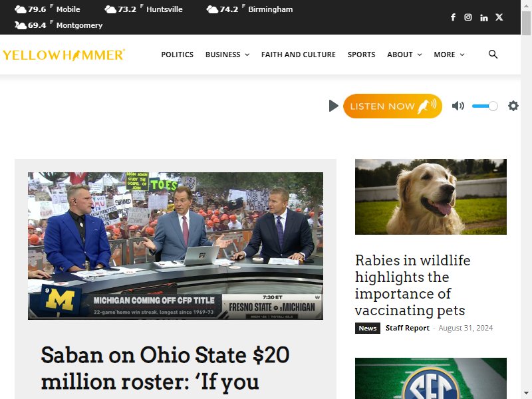Click the 'Huntsville' city weather label
The width and height of the screenshot is (532, 399).
(164, 9)
